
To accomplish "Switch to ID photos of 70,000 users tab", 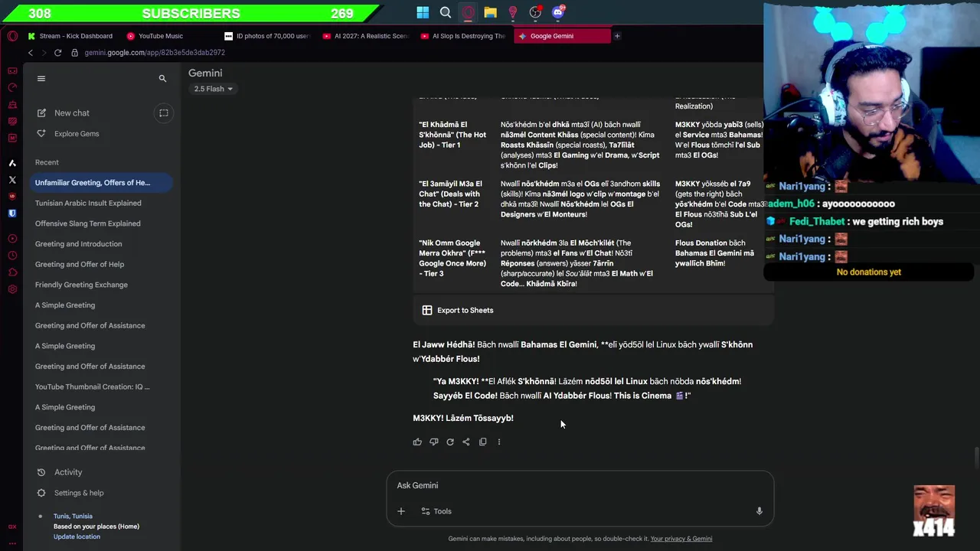I will click(267, 36).
